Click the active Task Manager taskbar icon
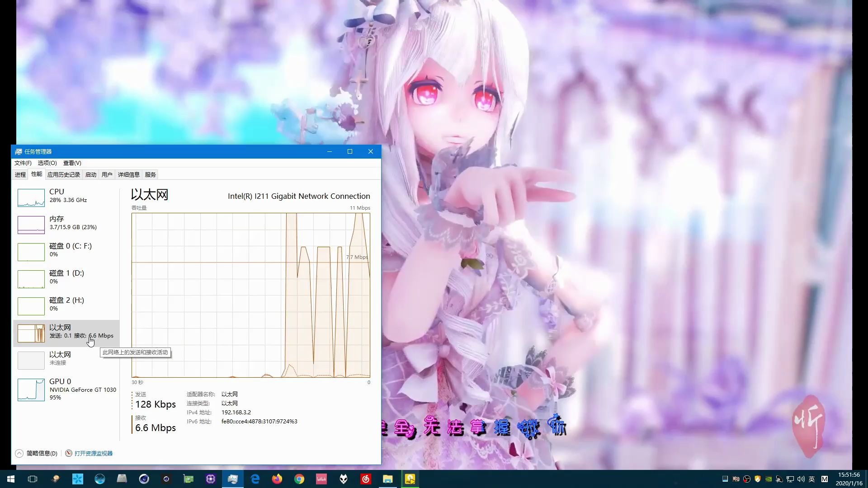The height and width of the screenshot is (488, 868). pyautogui.click(x=233, y=479)
